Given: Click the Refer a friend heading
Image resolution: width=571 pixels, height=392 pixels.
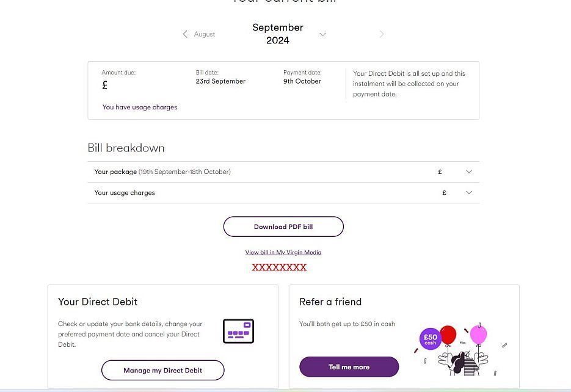Looking at the screenshot, I should (330, 302).
